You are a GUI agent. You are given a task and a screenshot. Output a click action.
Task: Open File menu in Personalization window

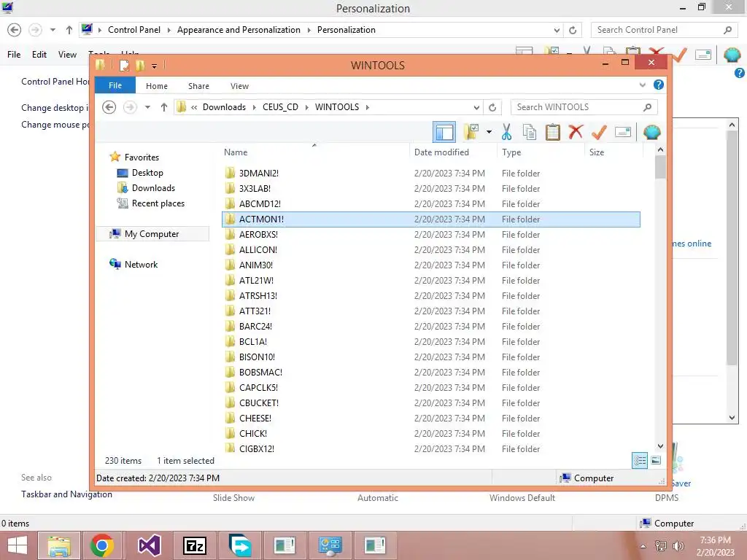[14, 55]
